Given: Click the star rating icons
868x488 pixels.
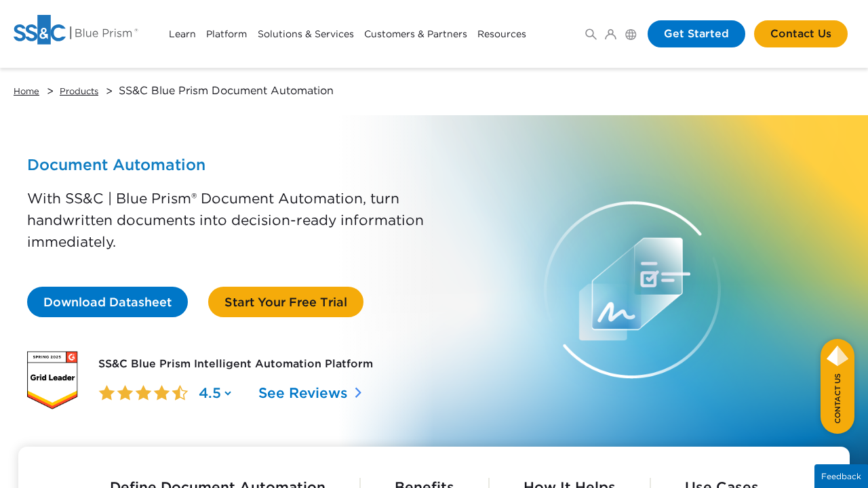Looking at the screenshot, I should (143, 393).
